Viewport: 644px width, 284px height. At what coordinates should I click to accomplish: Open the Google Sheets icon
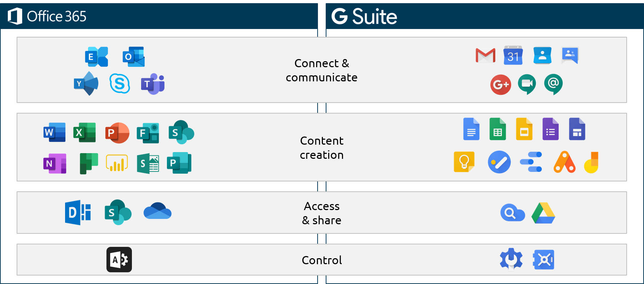pos(498,129)
